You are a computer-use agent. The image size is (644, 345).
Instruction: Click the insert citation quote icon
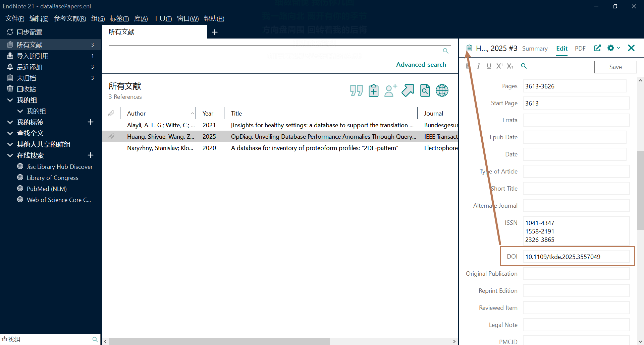tap(356, 90)
